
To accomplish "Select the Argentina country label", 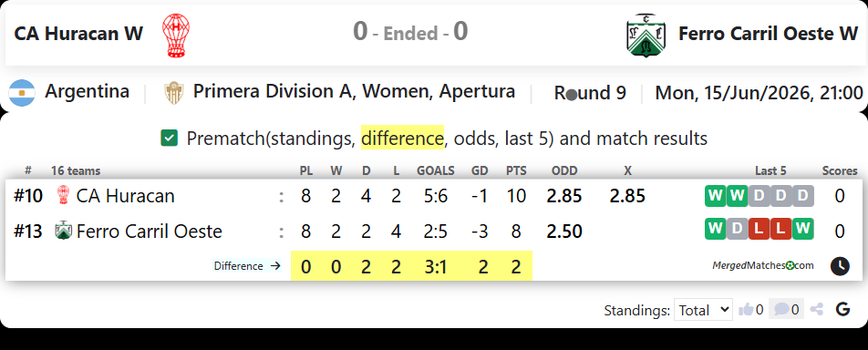I will (88, 91).
